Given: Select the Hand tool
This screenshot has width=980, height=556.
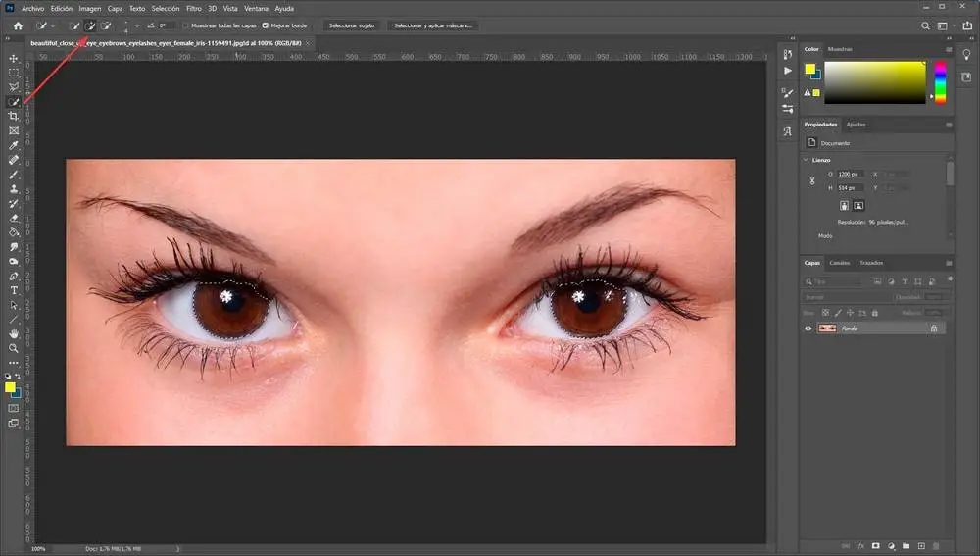Looking at the screenshot, I should (x=14, y=333).
